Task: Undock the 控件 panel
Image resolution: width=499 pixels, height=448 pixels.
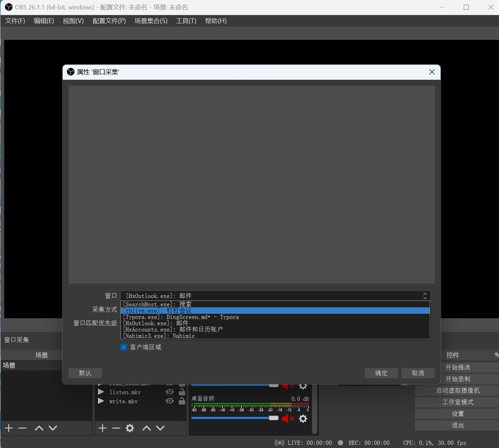Action: click(x=497, y=355)
